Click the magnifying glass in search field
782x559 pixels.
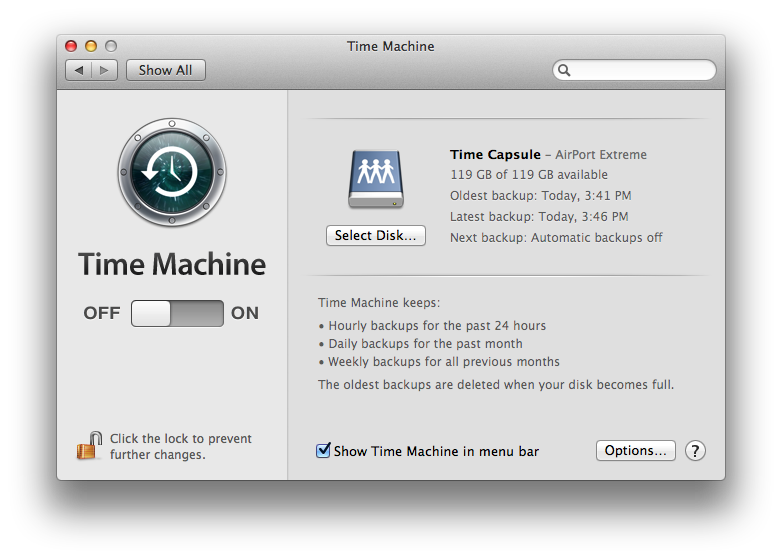[564, 70]
